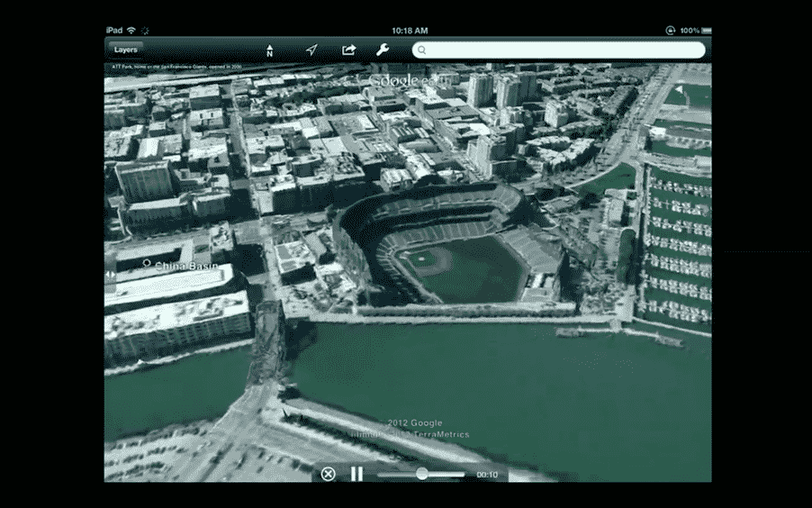Close the tour with the X icon

(x=329, y=474)
